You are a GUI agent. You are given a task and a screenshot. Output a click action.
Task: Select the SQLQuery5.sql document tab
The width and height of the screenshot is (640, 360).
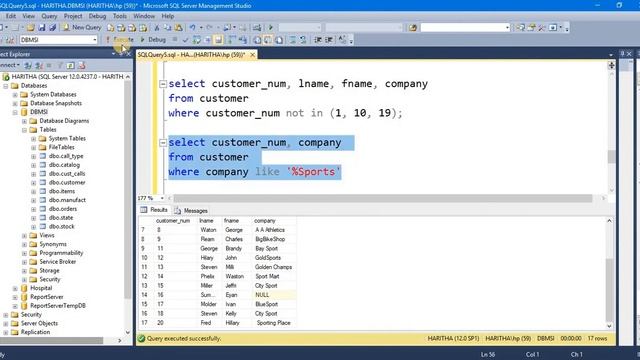pyautogui.click(x=191, y=54)
